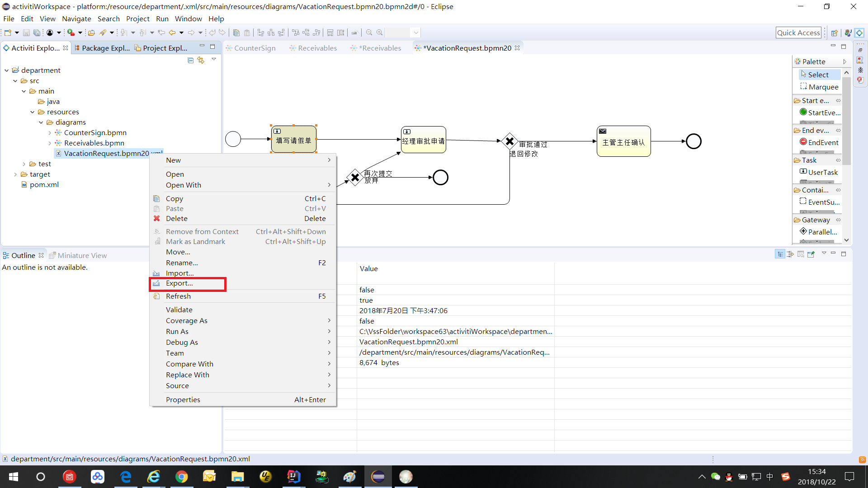Click the Show Advanced Properties icon
The image size is (868, 488).
(x=790, y=254)
